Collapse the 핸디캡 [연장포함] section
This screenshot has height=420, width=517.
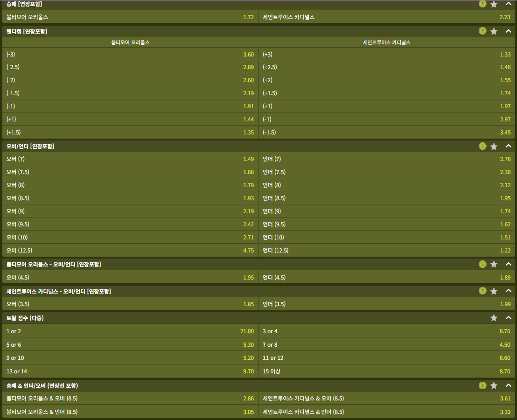(509, 31)
